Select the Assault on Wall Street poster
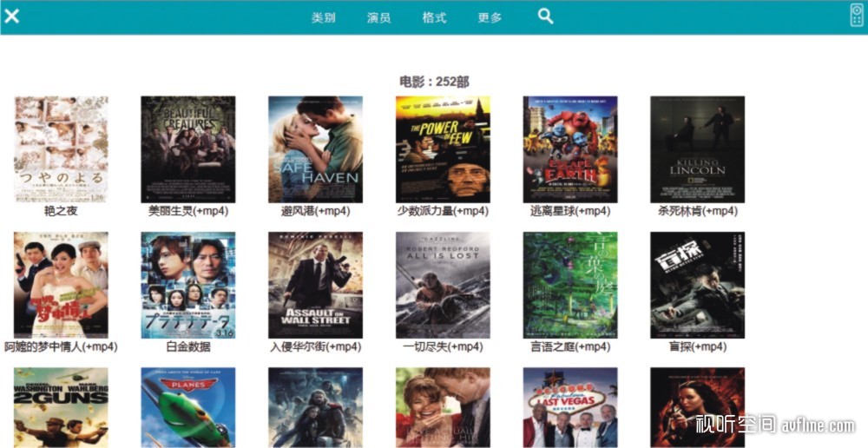This screenshot has height=448, width=868. pos(316,285)
